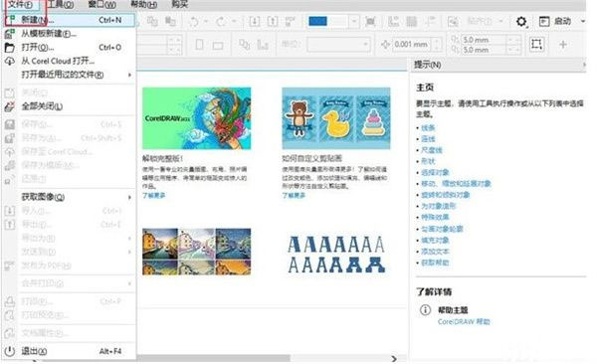The width and height of the screenshot is (597, 364).
Task: Open the teddy bear and duck clipart thumbnail
Action: [x=336, y=118]
